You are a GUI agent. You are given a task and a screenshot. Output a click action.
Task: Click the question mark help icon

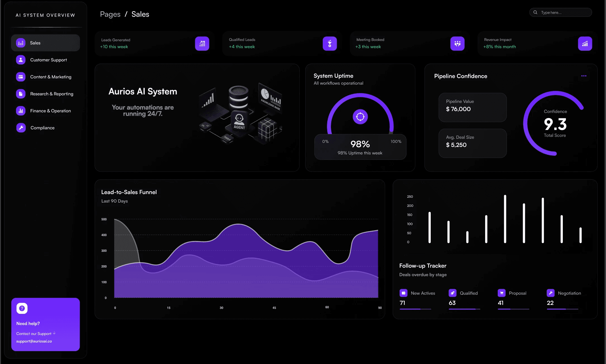point(22,308)
